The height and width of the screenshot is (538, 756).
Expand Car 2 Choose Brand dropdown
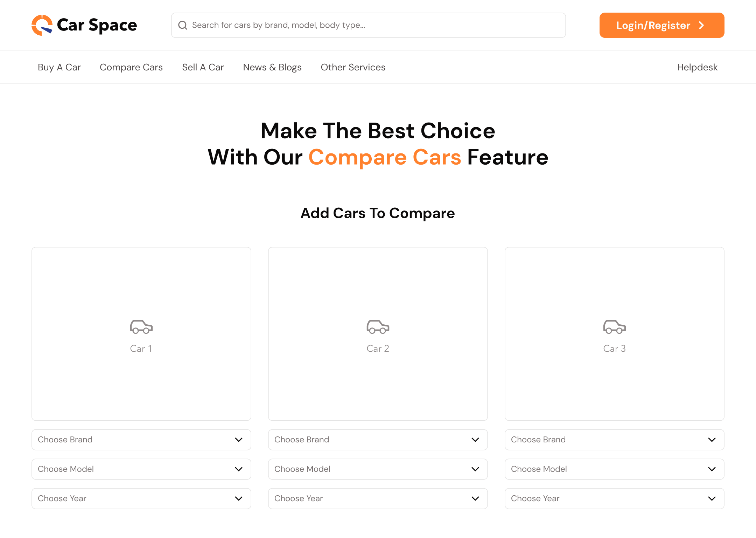[x=378, y=440]
